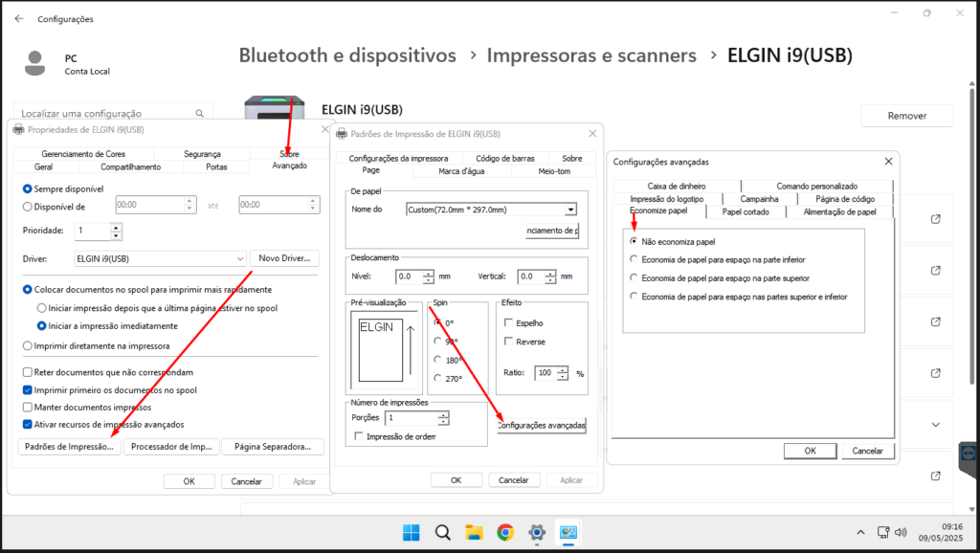This screenshot has height=553, width=980.
Task: Open the Driver dropdown list
Action: point(239,258)
